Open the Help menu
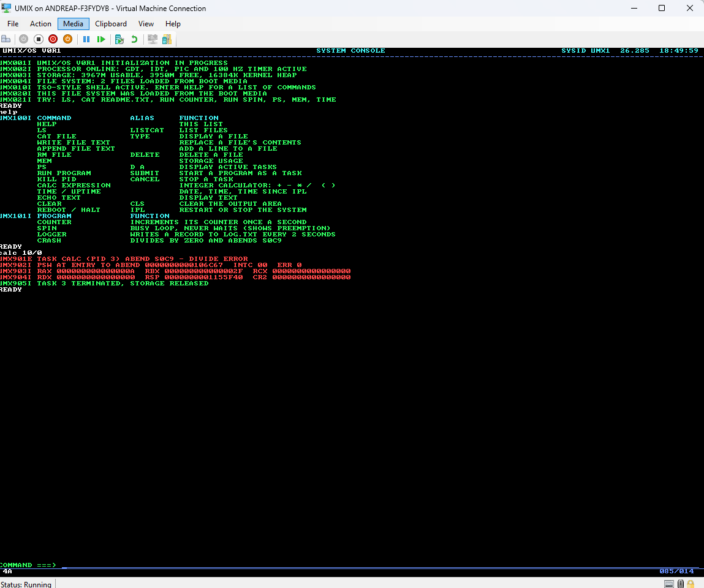704x588 pixels. (173, 24)
